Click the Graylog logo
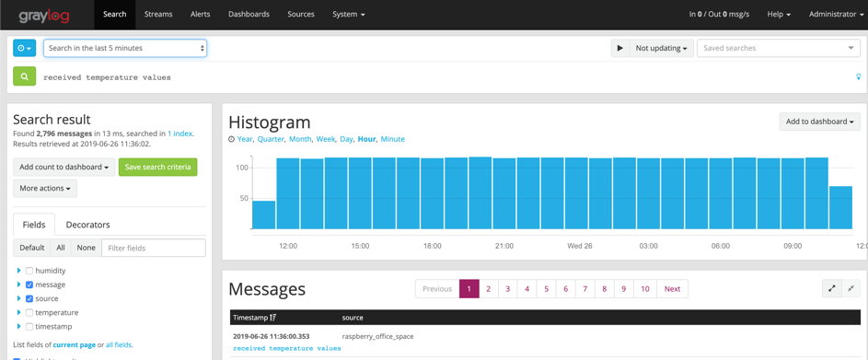The height and width of the screenshot is (360, 868). coord(44,15)
